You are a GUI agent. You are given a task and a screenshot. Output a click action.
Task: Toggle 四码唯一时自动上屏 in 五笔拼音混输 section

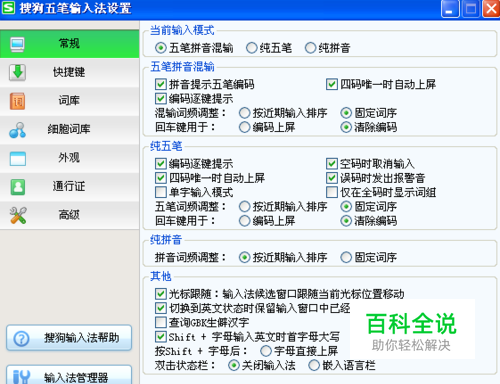point(332,84)
